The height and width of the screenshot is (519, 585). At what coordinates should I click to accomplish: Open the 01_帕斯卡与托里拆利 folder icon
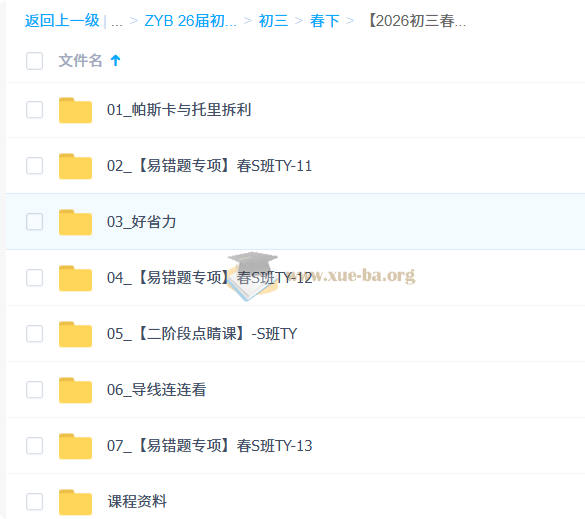tap(75, 110)
